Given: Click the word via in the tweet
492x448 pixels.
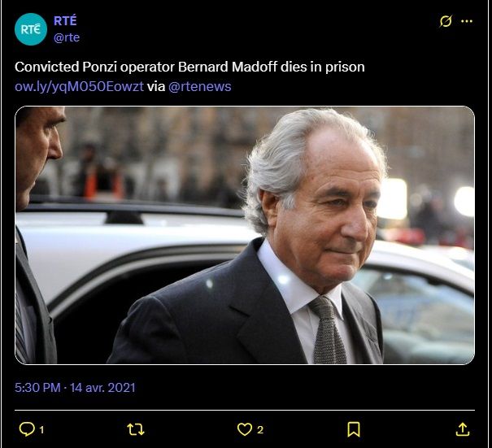Looking at the screenshot, I should pyautogui.click(x=156, y=86).
